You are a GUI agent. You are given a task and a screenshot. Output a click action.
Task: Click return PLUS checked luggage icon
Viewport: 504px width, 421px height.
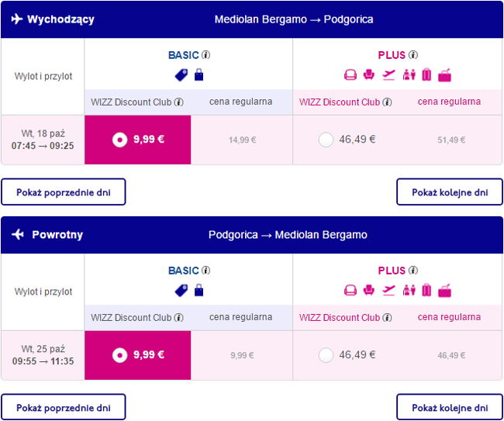pos(426,291)
